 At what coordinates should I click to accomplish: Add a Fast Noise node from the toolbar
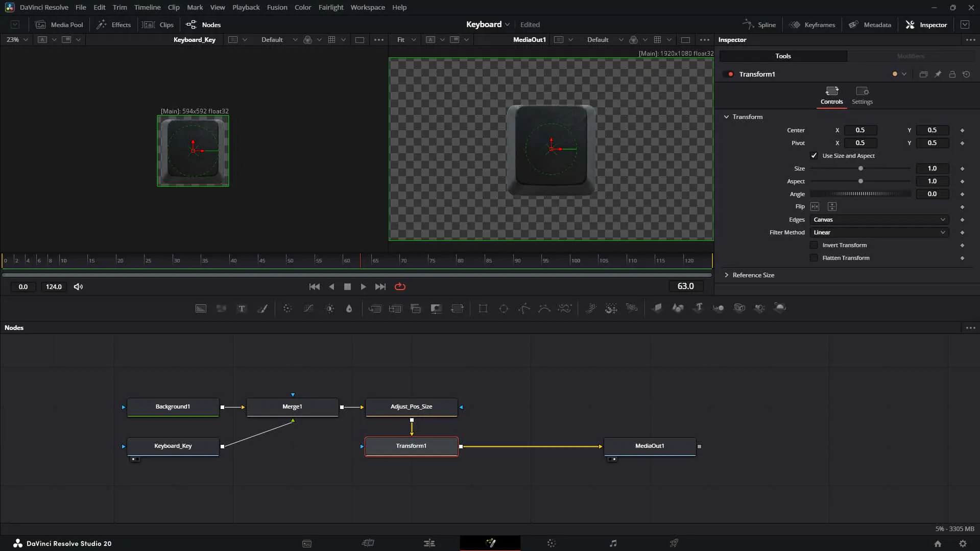tap(221, 308)
